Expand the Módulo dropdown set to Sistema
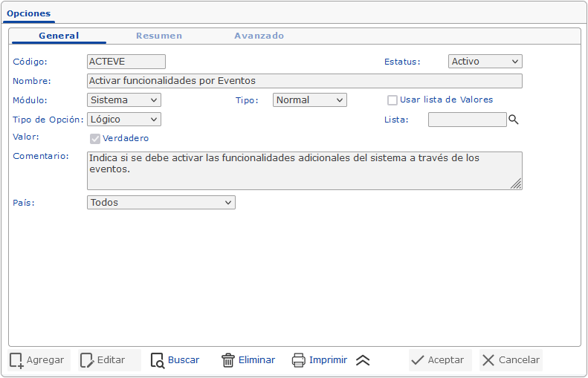Viewport: 588px width, 378px height. (124, 100)
